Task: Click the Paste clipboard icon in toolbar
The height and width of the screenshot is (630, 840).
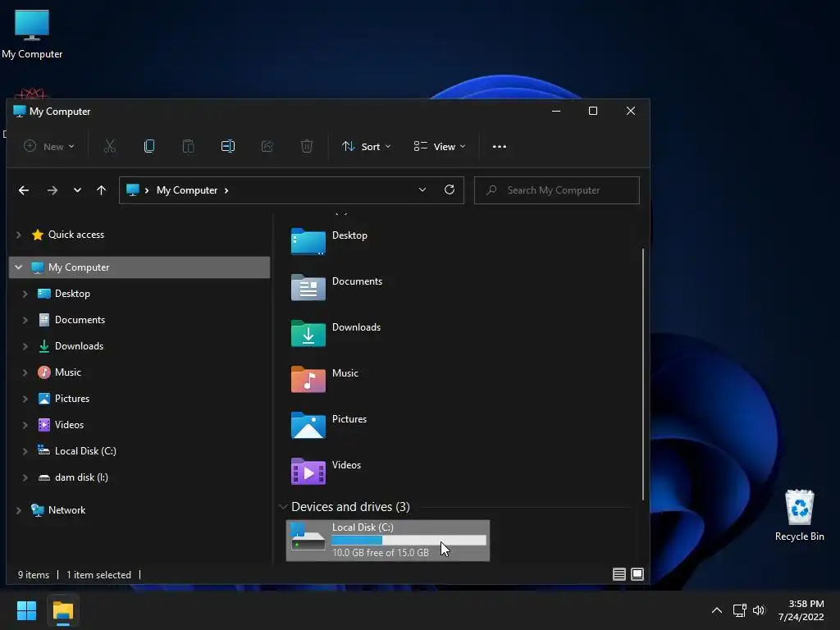Action: click(189, 146)
